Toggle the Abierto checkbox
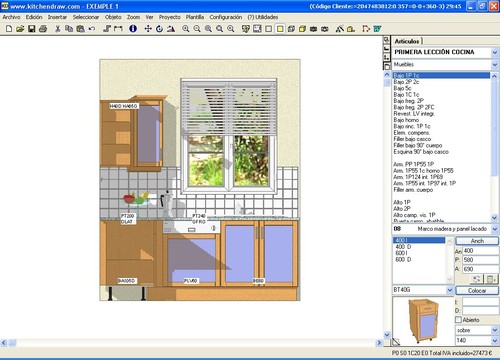The height and width of the screenshot is (360, 500). click(458, 320)
